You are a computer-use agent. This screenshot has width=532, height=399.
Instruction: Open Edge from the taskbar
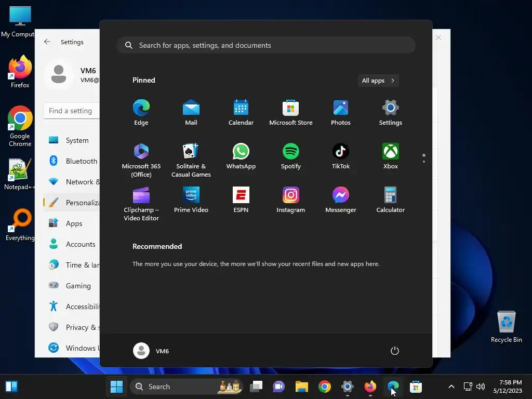click(393, 387)
